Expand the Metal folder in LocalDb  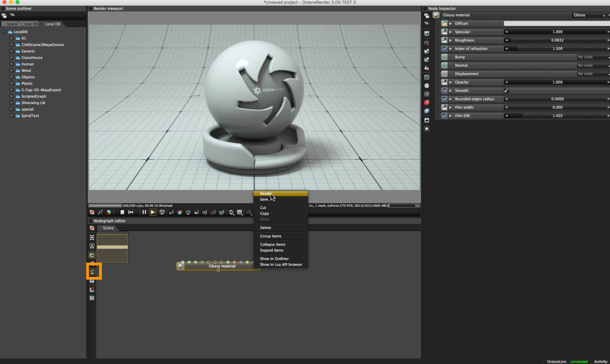click(x=11, y=70)
